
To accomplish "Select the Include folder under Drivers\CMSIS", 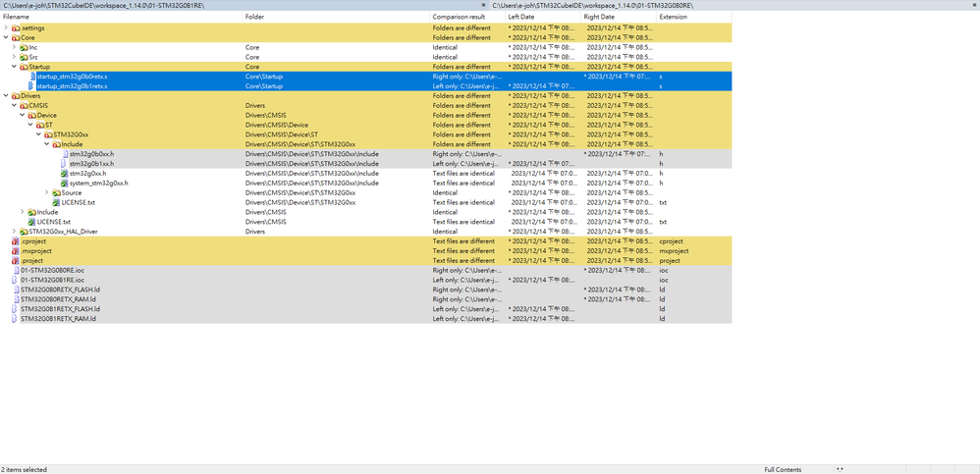I will click(x=47, y=212).
